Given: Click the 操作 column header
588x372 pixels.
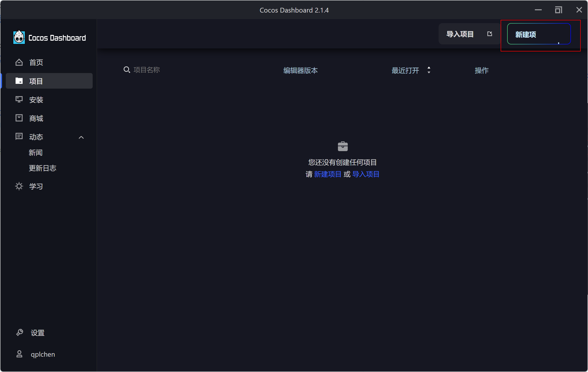Looking at the screenshot, I should (x=482, y=70).
